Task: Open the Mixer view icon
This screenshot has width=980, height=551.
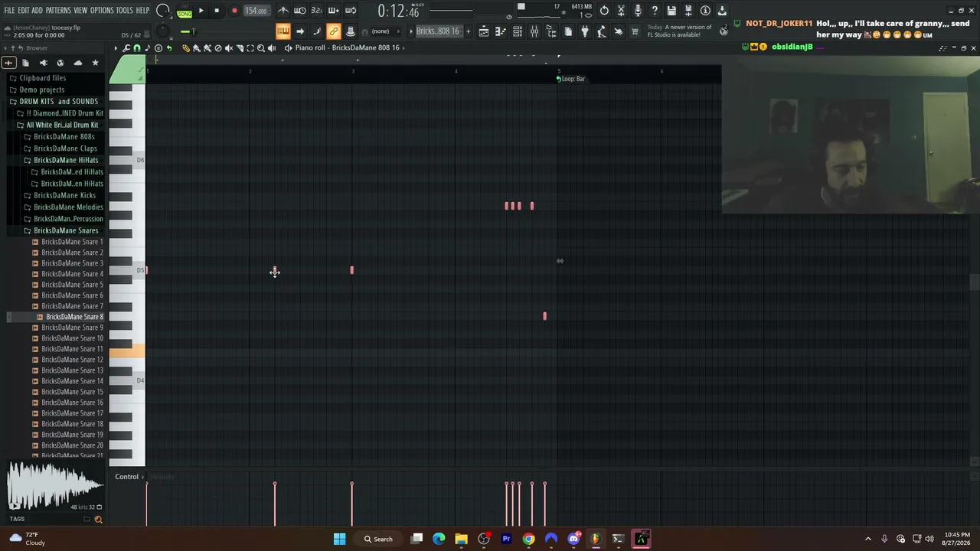Action: point(534,31)
